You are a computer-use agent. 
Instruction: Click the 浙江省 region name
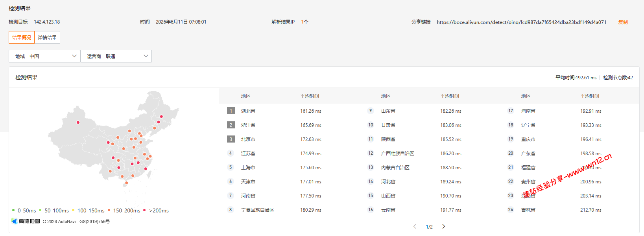point(248,125)
